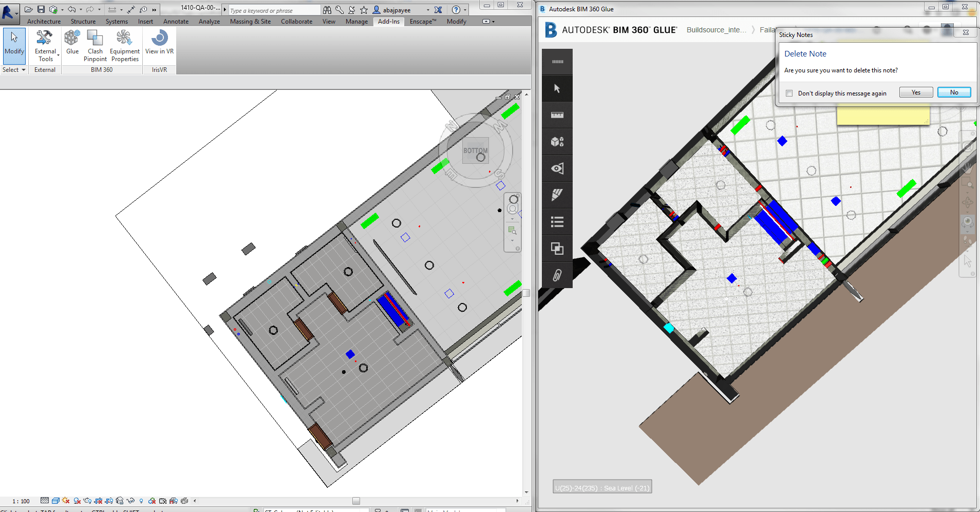Open the Collaborate ribbon tab
Screen dimensions: 980x512
pyautogui.click(x=296, y=21)
